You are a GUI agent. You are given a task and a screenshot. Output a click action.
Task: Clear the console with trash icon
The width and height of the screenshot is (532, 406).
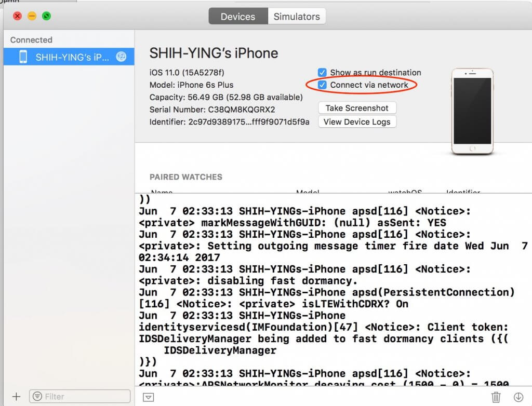496,397
